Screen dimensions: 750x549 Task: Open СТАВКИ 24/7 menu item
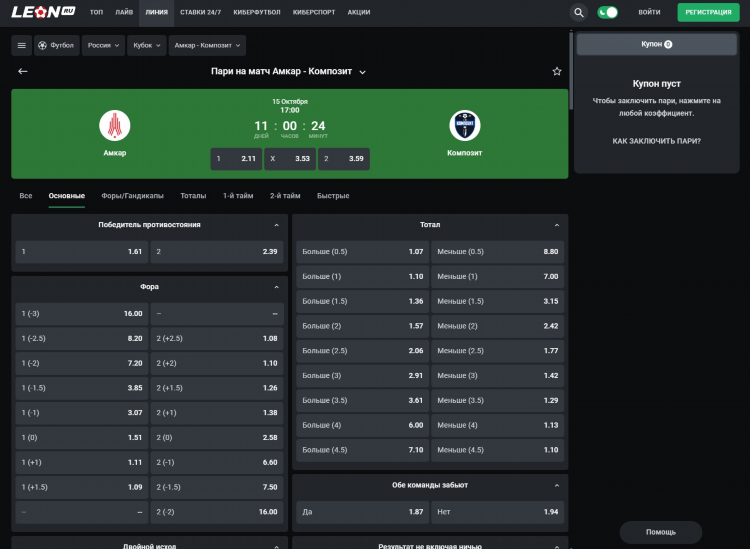coord(200,12)
